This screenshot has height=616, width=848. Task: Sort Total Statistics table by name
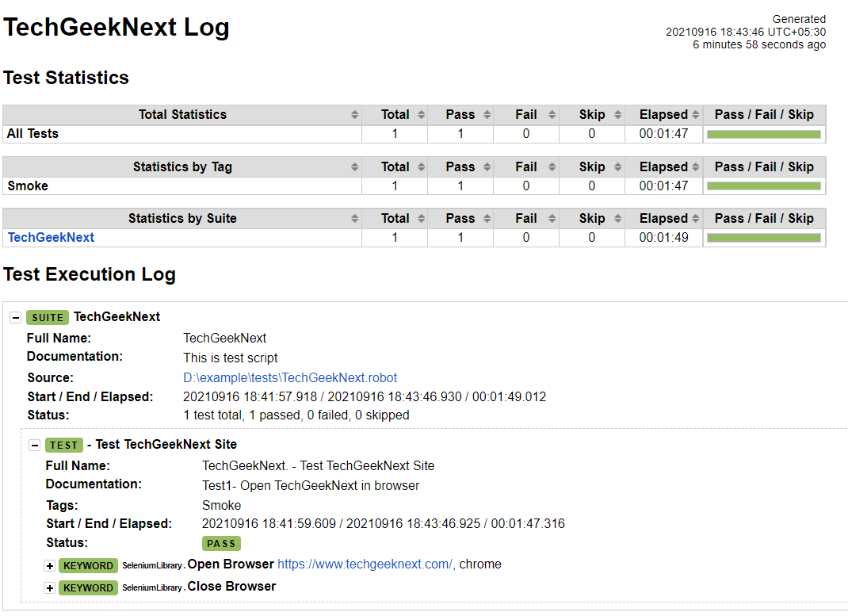[x=354, y=115]
